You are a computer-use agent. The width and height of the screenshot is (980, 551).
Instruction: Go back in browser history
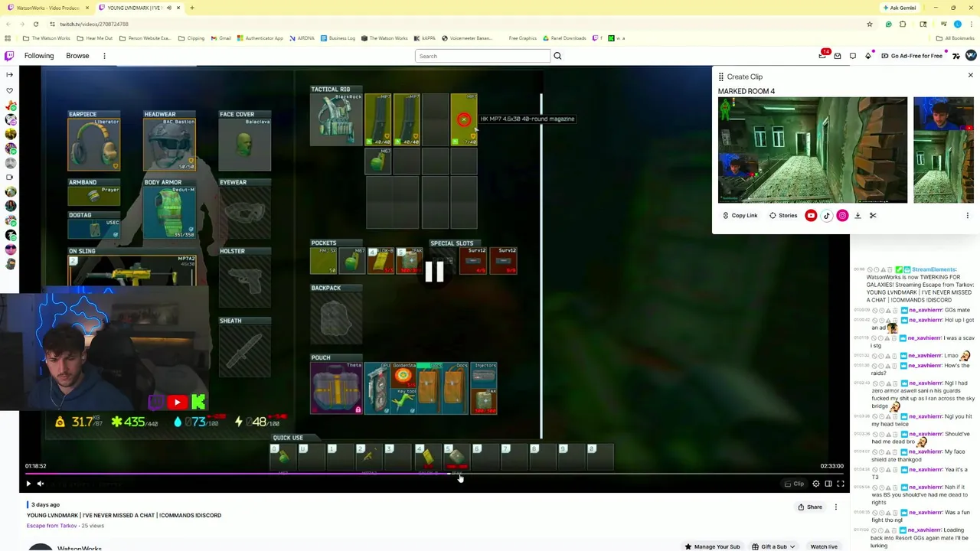coord(8,24)
